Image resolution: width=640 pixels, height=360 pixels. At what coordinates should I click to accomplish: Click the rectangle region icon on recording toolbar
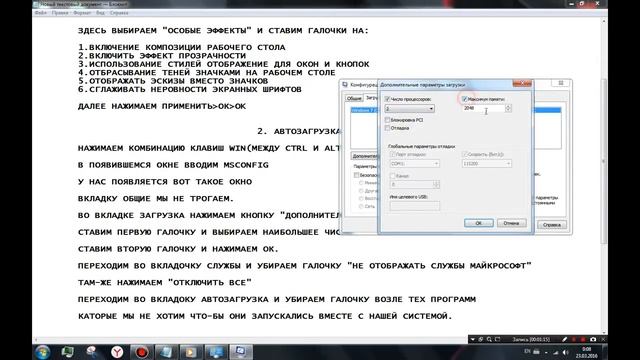click(x=498, y=340)
